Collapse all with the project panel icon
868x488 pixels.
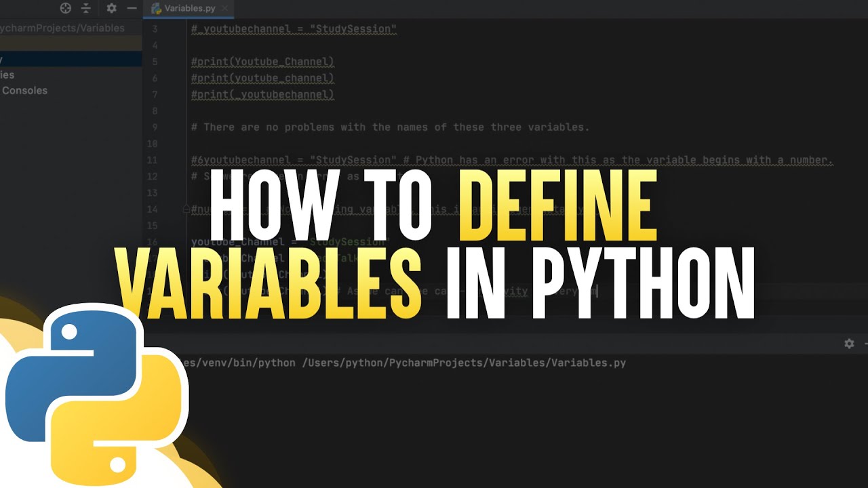coord(86,8)
